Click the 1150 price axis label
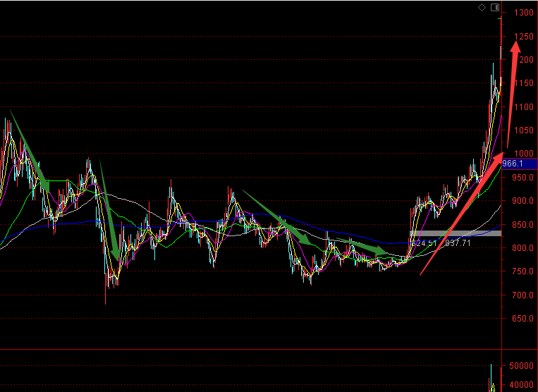538x392 pixels. [x=524, y=83]
